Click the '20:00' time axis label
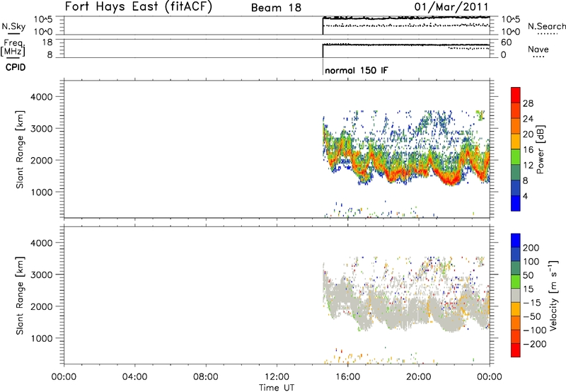The width and height of the screenshot is (566, 392). (x=419, y=377)
